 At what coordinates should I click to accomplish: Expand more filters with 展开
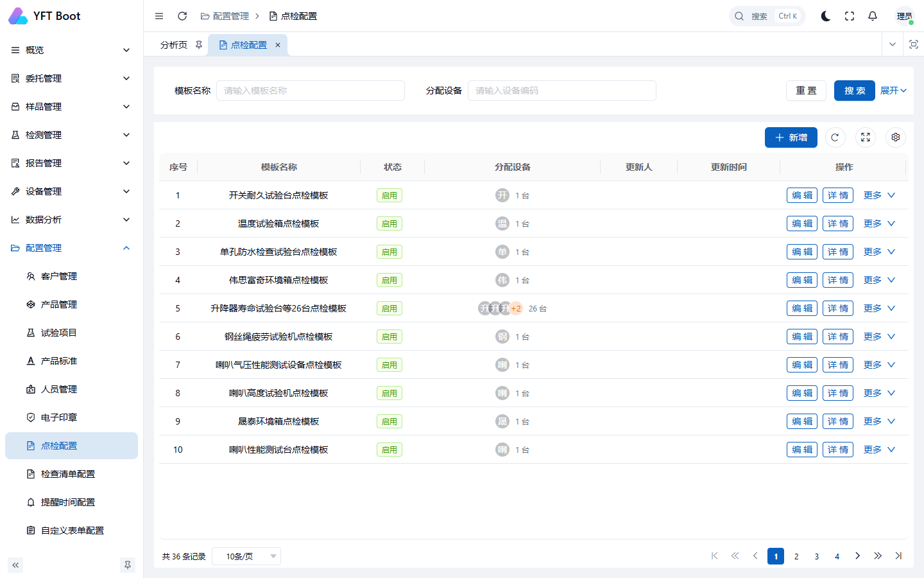coord(893,91)
